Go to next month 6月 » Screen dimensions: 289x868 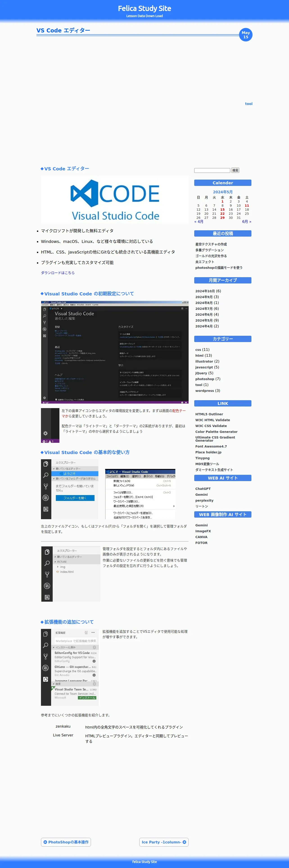(247, 222)
